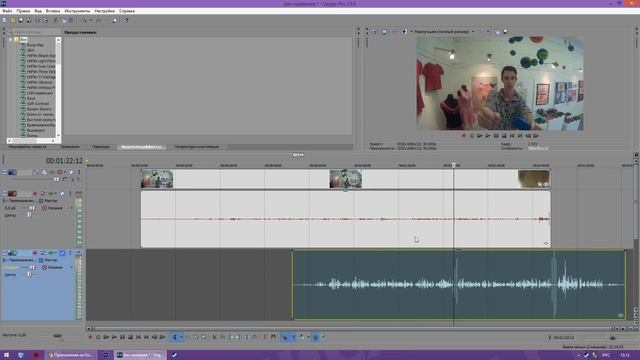Toggle Lock Envelopes to Events
Screen dimensions: 640x360
[316, 337]
